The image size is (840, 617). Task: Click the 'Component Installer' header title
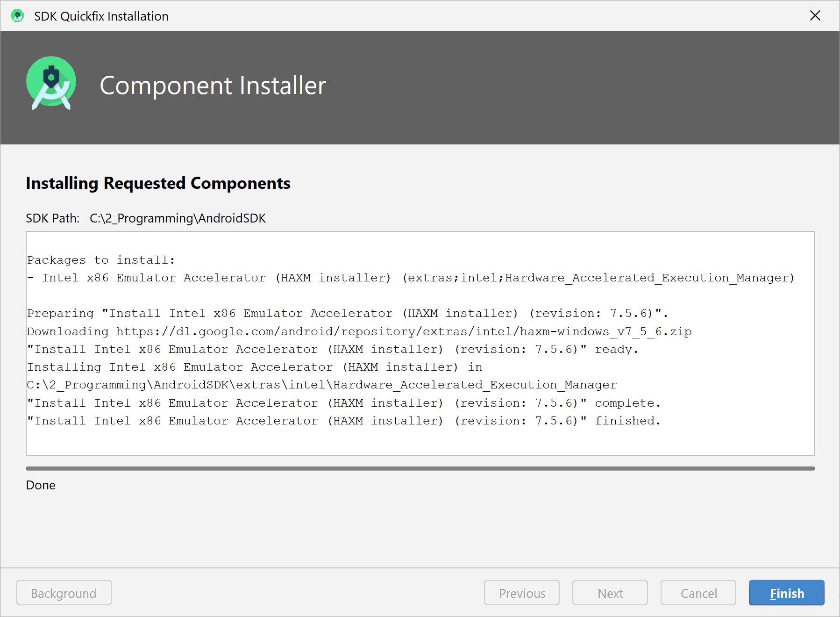(x=213, y=86)
